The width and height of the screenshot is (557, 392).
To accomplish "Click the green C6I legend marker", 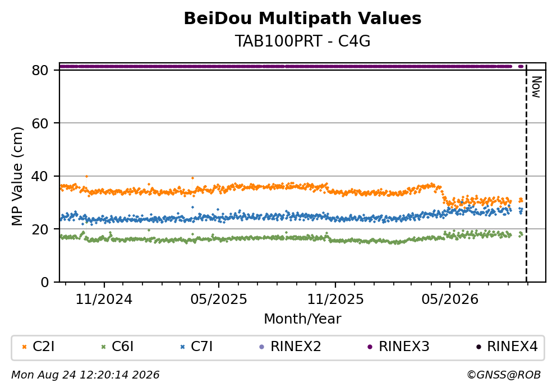I will (104, 347).
